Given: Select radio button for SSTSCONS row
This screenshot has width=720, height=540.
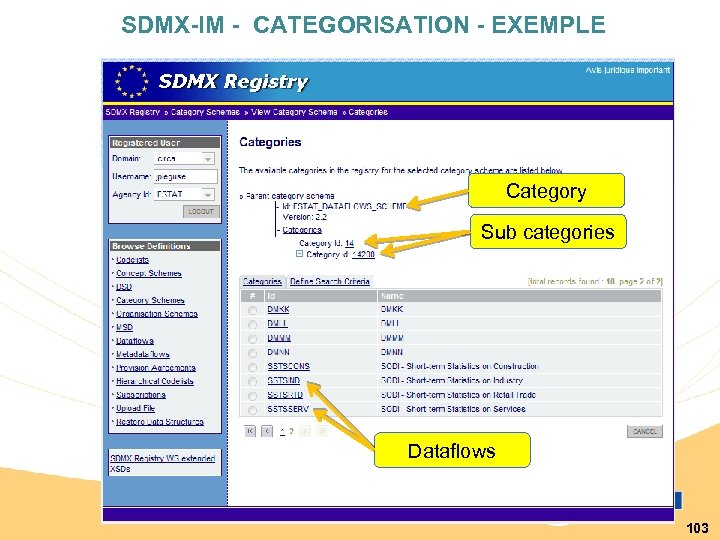Looking at the screenshot, I should 252,367.
